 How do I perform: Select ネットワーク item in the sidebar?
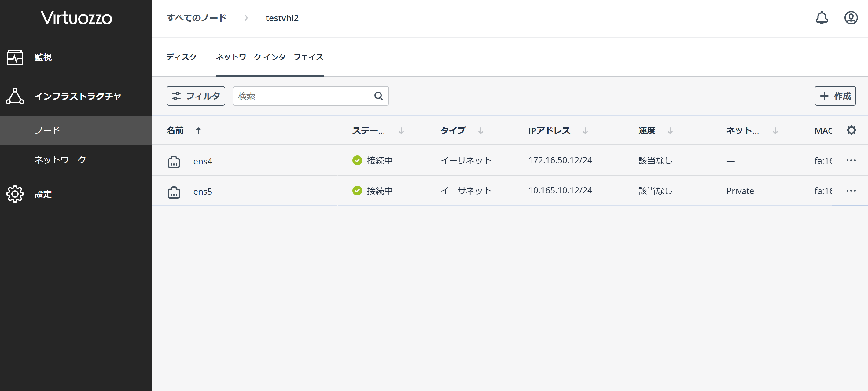pos(60,160)
